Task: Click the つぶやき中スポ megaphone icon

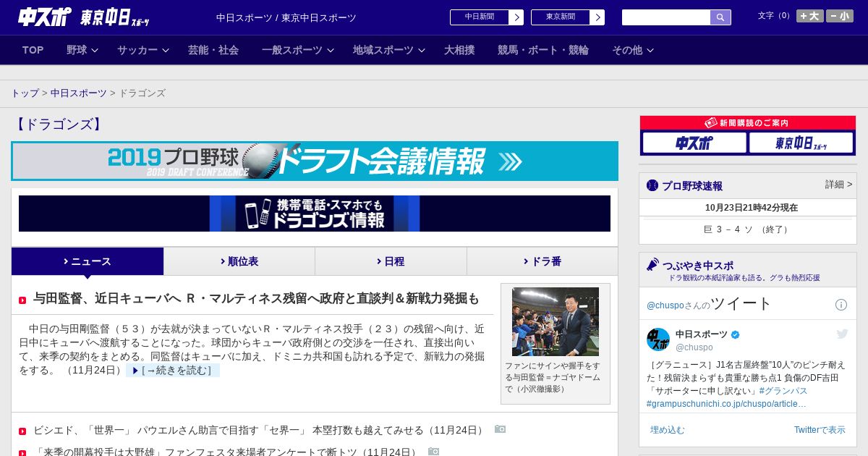Action: (x=652, y=265)
